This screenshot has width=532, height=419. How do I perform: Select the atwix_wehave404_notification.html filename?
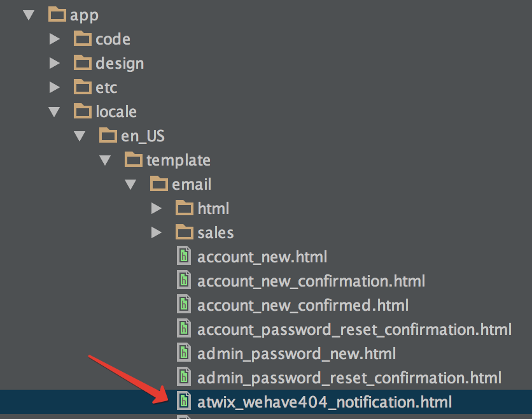[325, 402]
